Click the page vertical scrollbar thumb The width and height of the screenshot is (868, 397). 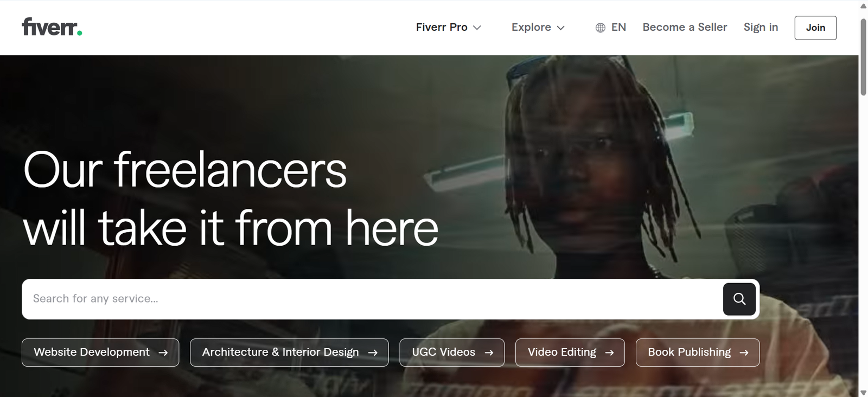pos(863,57)
